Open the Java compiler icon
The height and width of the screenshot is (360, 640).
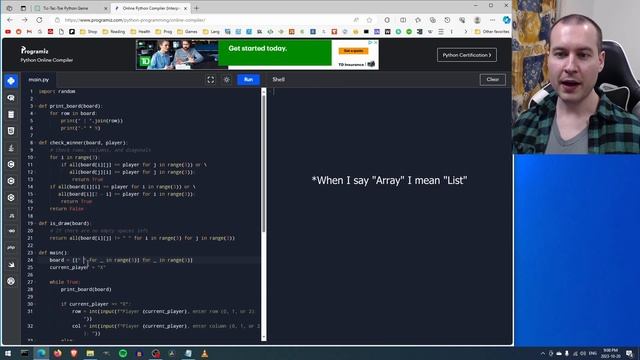click(11, 148)
